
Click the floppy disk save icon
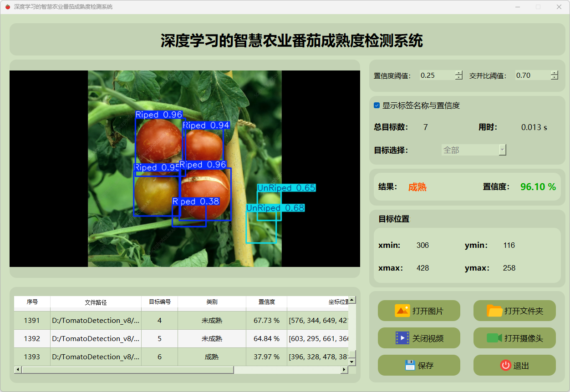pos(410,365)
